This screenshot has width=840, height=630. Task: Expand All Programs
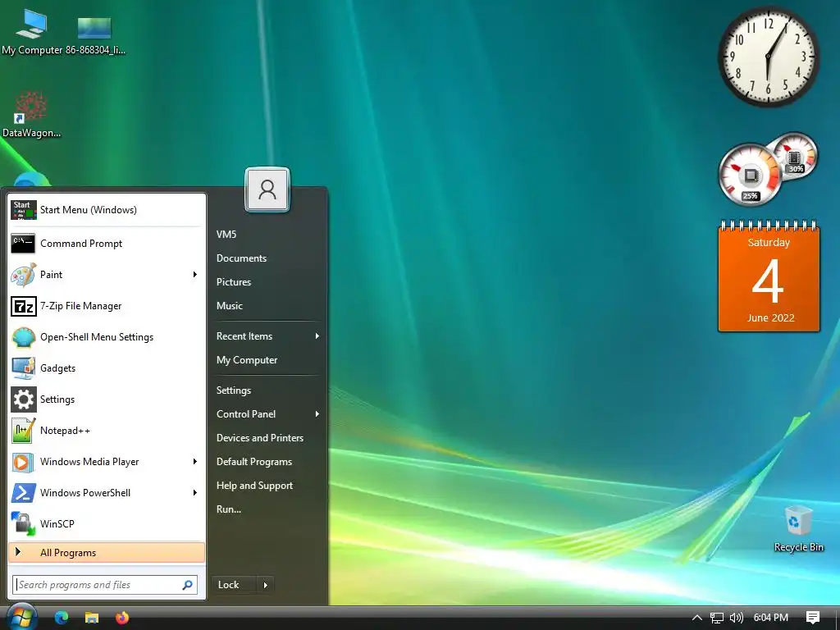point(107,553)
